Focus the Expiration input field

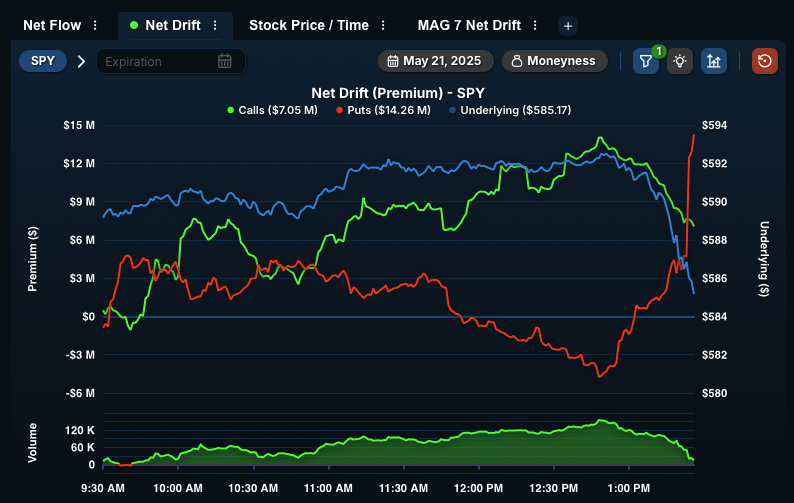coord(171,62)
